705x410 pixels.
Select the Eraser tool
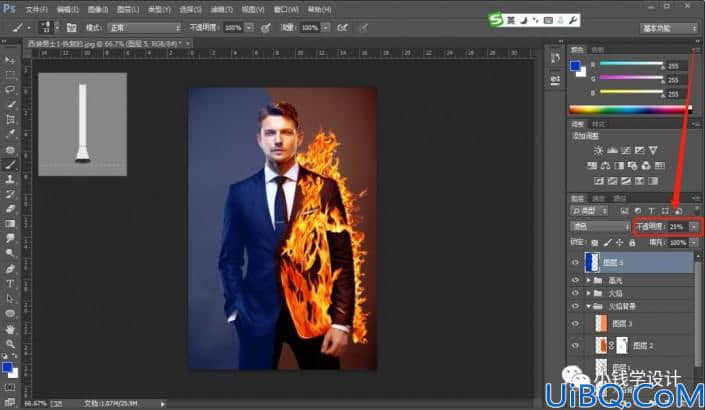(x=10, y=209)
